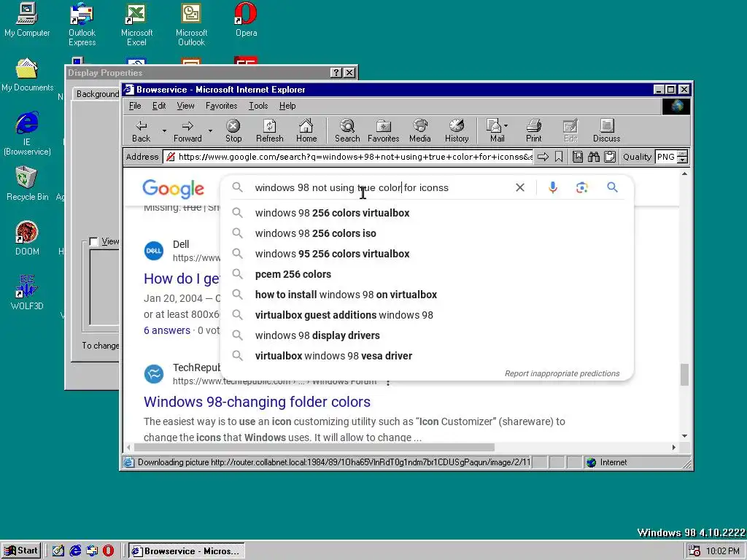The height and width of the screenshot is (560, 747).
Task: Show the History panel
Action: click(457, 131)
